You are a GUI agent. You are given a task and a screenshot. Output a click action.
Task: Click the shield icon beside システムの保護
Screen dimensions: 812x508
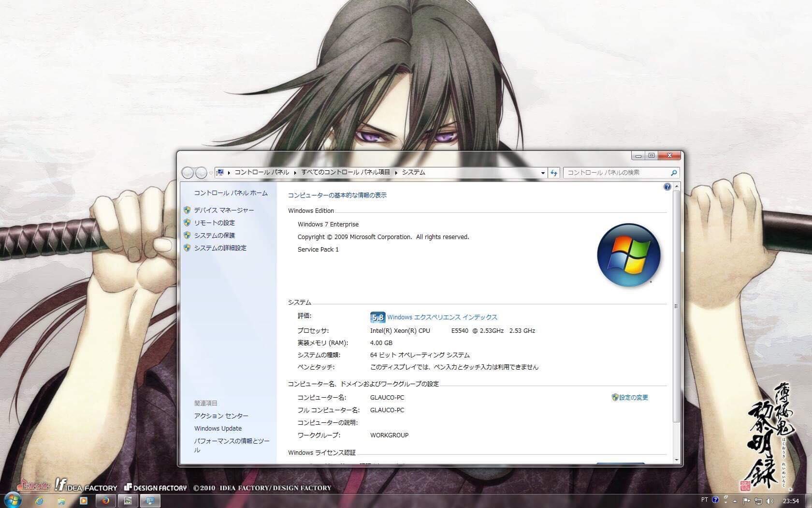187,235
